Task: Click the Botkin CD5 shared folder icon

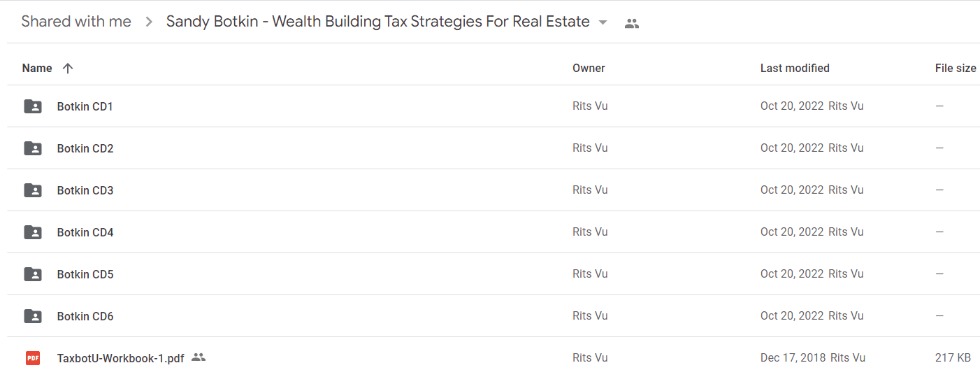Action: pyautogui.click(x=33, y=274)
